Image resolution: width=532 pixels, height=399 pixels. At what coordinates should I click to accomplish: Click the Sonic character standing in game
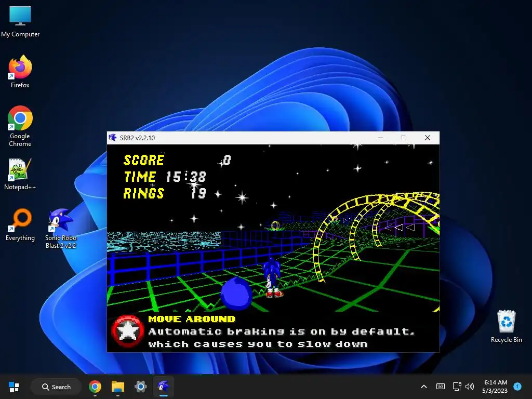(272, 277)
